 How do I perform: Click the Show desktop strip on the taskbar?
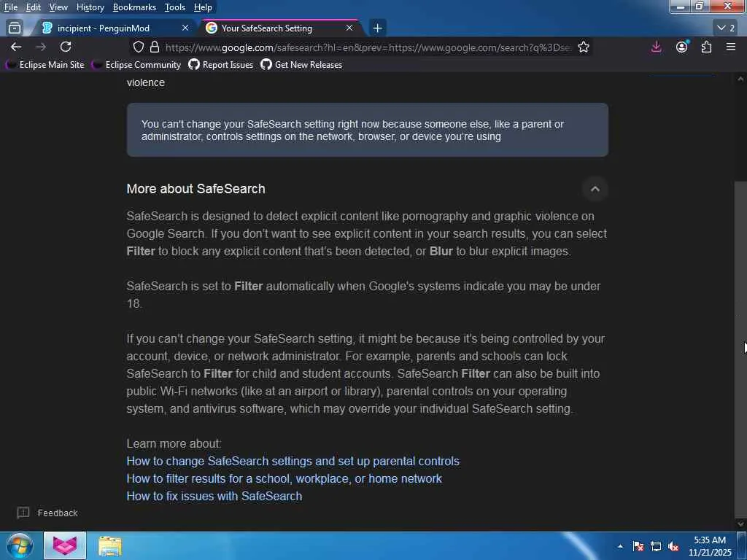pos(742,546)
